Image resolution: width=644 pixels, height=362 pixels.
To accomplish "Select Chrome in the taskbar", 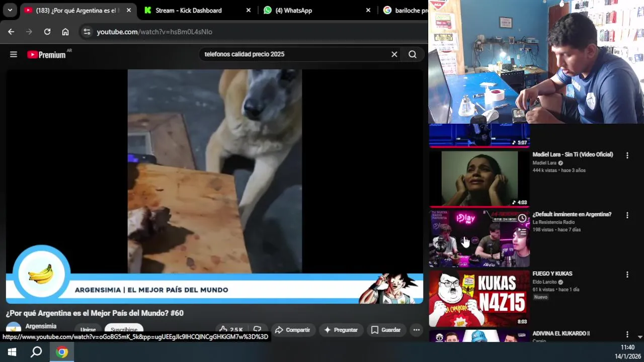I will [62, 352].
